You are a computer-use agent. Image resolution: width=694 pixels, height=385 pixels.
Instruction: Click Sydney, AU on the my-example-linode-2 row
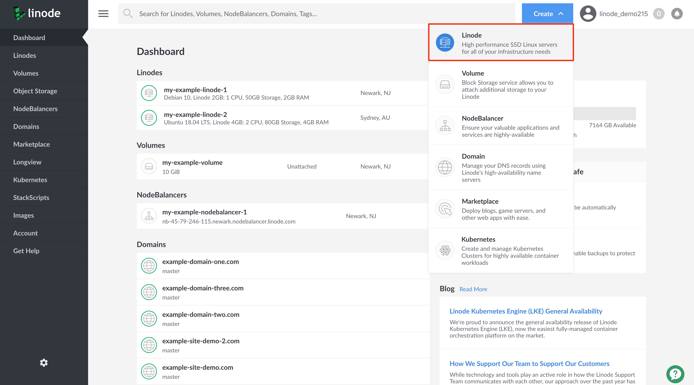tap(375, 118)
